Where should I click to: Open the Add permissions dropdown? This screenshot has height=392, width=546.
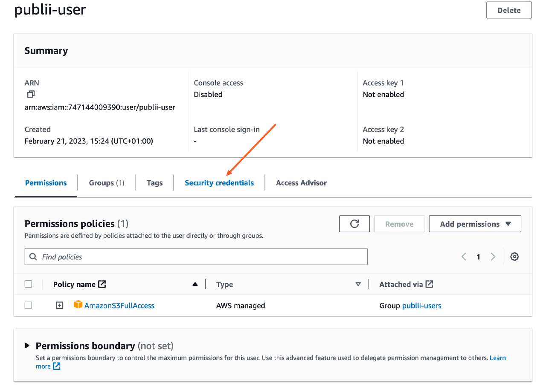(x=475, y=224)
